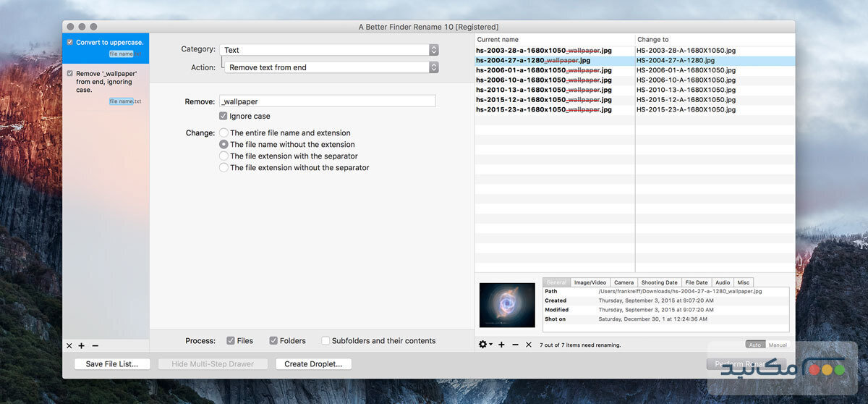Viewport: 868px width, 404px height.
Task: Select 'The entire file name and extension' radio
Action: pyautogui.click(x=224, y=133)
